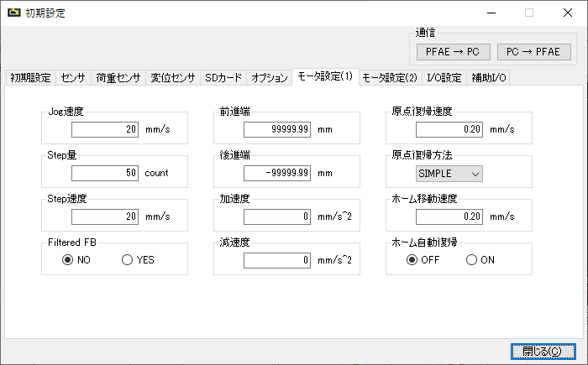Switch to the 初期設定 tab
The image size is (588, 365).
click(31, 77)
